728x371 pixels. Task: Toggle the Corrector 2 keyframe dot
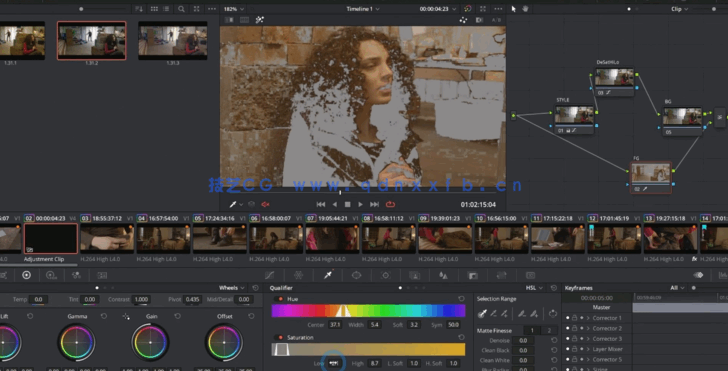click(x=582, y=328)
